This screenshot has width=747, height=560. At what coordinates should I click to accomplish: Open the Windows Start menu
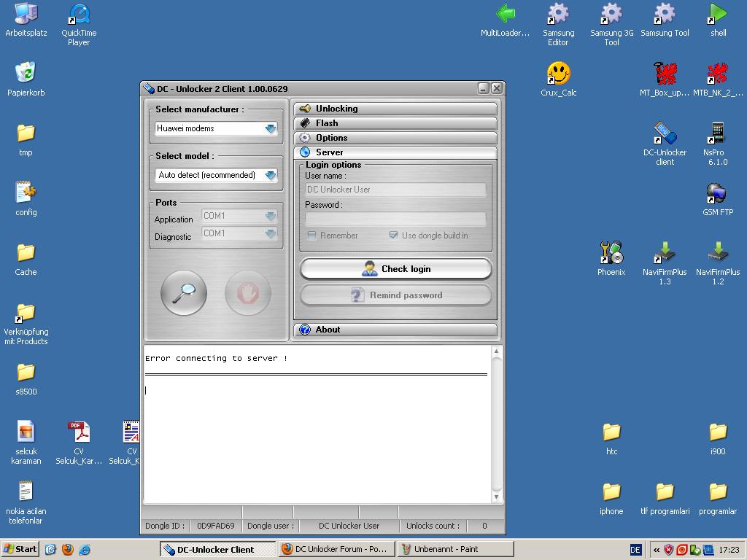tap(20, 549)
